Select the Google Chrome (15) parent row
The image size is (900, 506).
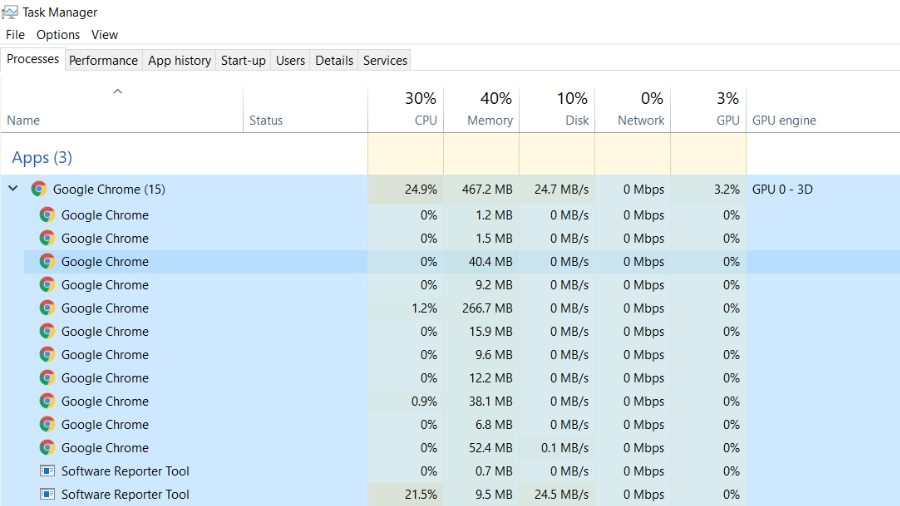(x=450, y=189)
